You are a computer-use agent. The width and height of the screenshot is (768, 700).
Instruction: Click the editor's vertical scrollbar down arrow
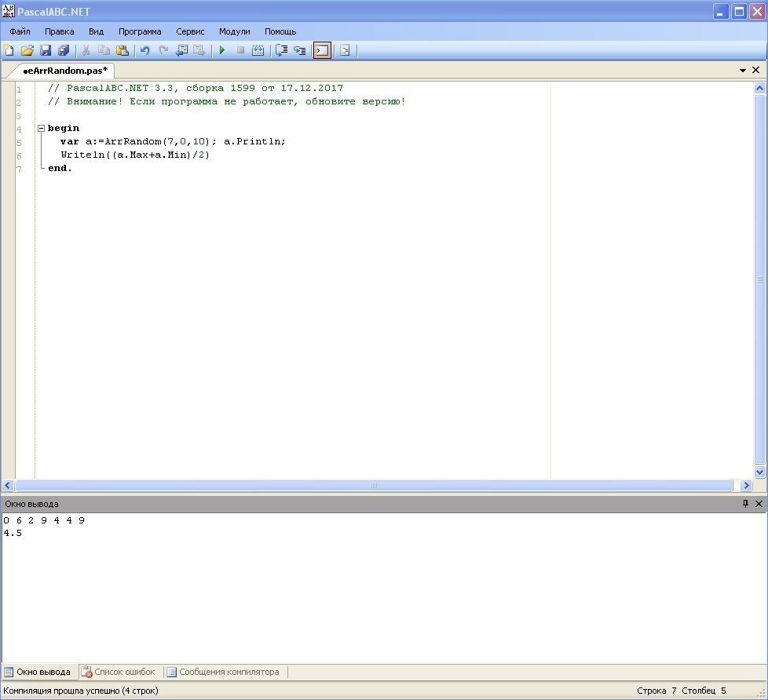[x=759, y=472]
